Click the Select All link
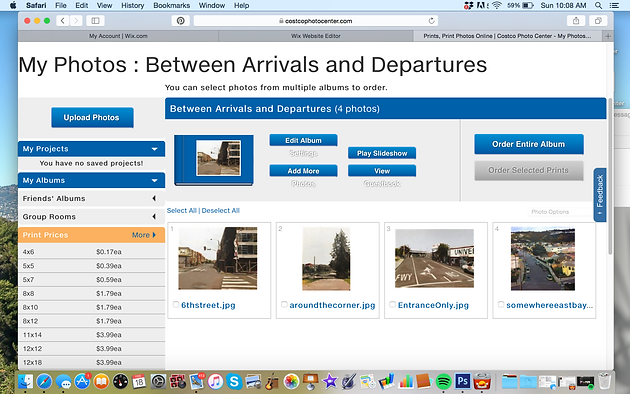Viewport: 630px width, 394px height. pos(182,210)
